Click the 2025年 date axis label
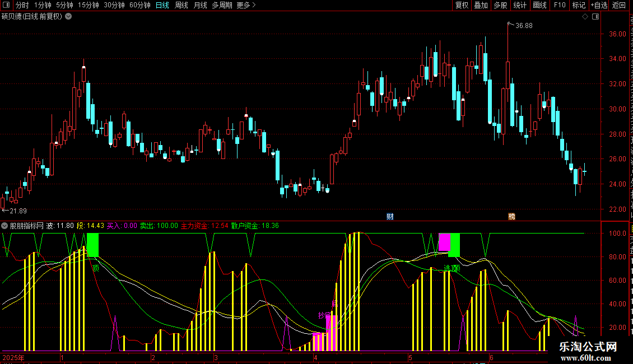The width and height of the screenshot is (633, 364). click(x=14, y=358)
